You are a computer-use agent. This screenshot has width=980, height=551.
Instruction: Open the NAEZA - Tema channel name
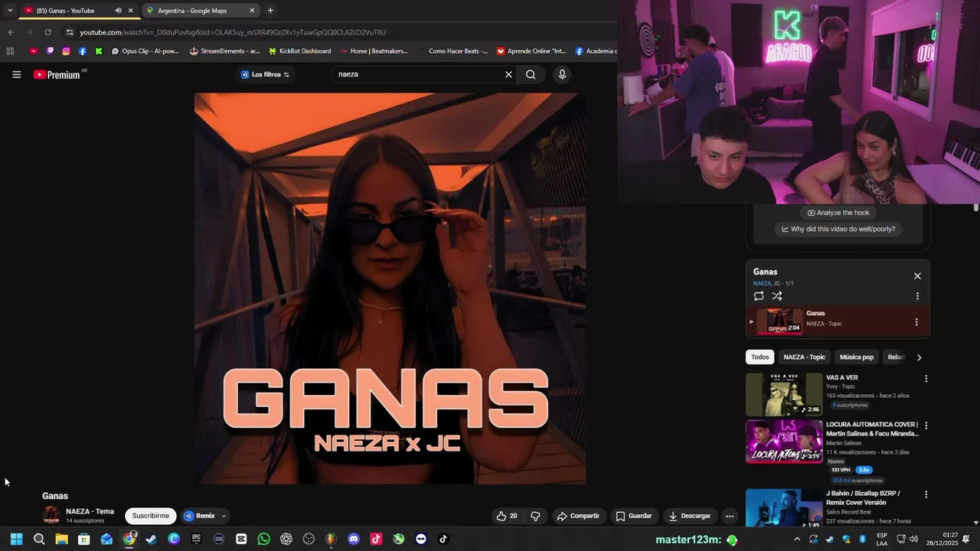coord(90,511)
